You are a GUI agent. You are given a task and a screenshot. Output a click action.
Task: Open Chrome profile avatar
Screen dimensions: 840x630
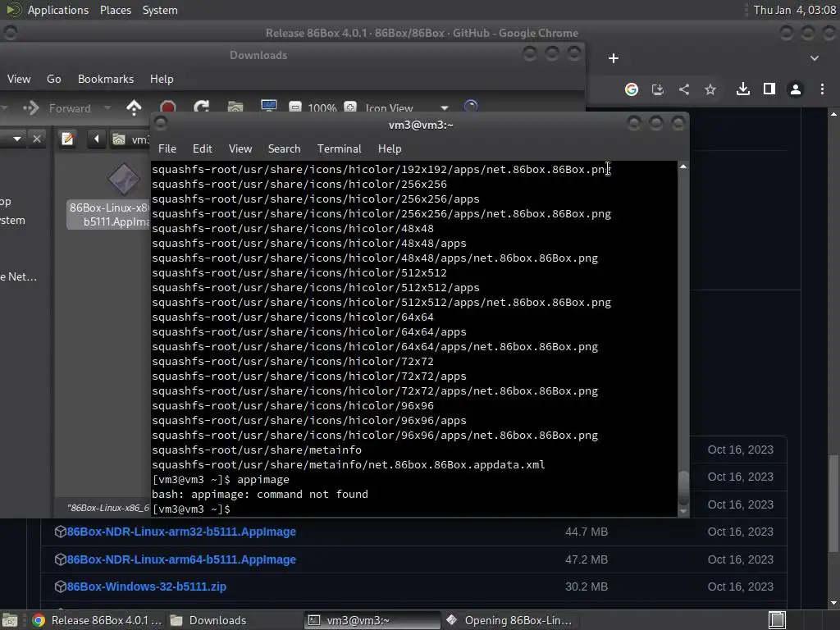[796, 89]
